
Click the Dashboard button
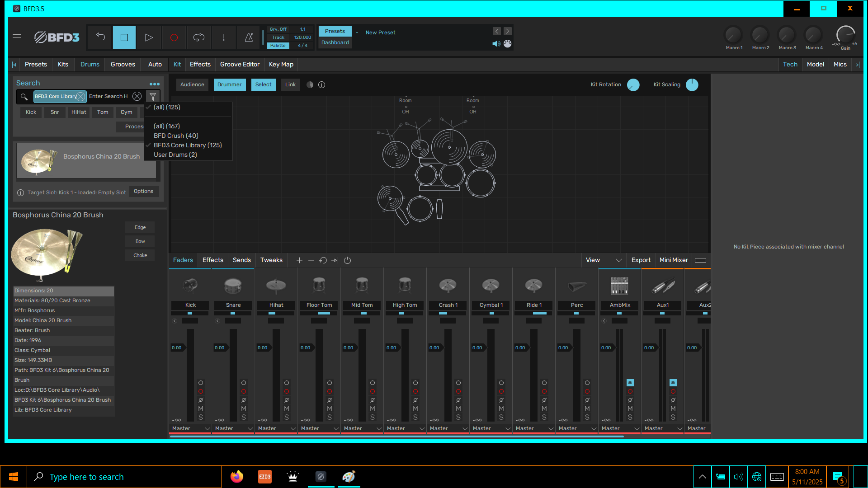[x=335, y=42]
